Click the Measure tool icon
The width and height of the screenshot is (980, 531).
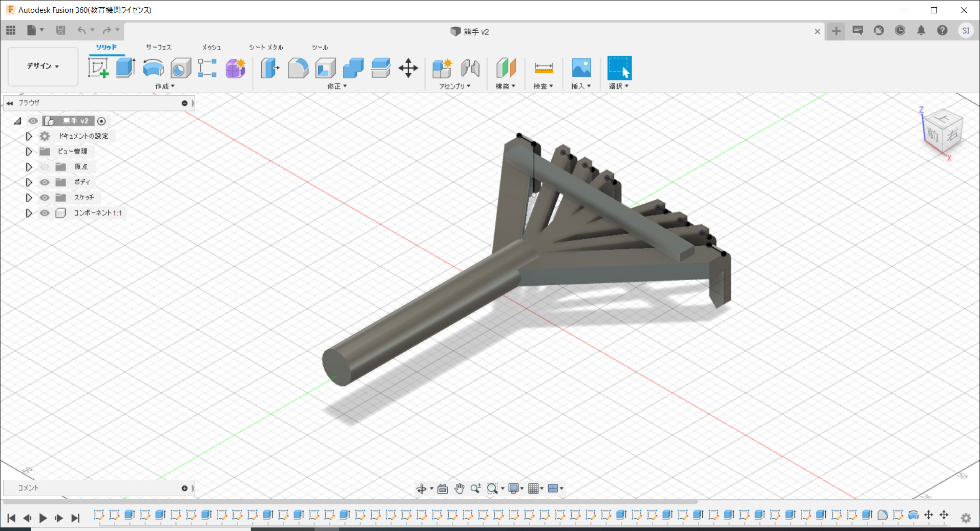(544, 68)
